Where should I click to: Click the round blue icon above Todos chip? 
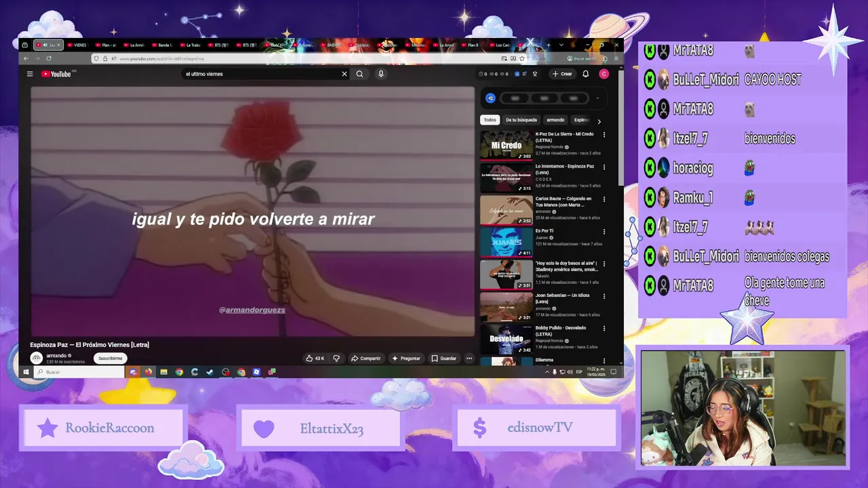click(490, 98)
